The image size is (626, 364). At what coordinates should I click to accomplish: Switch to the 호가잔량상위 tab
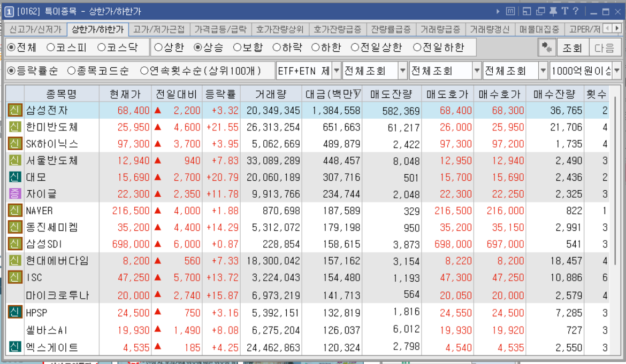280,29
